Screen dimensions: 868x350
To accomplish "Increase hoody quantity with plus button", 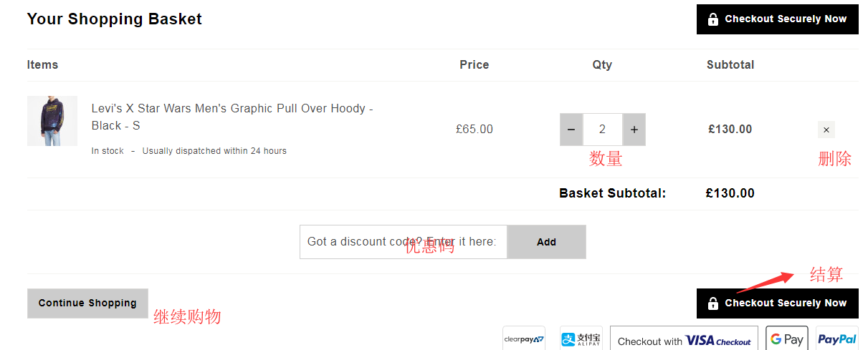I will pos(634,130).
